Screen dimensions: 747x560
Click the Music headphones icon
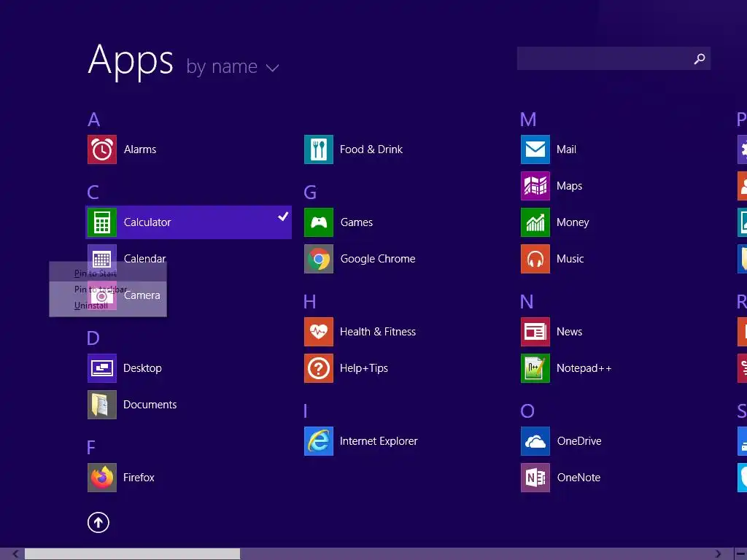535,259
